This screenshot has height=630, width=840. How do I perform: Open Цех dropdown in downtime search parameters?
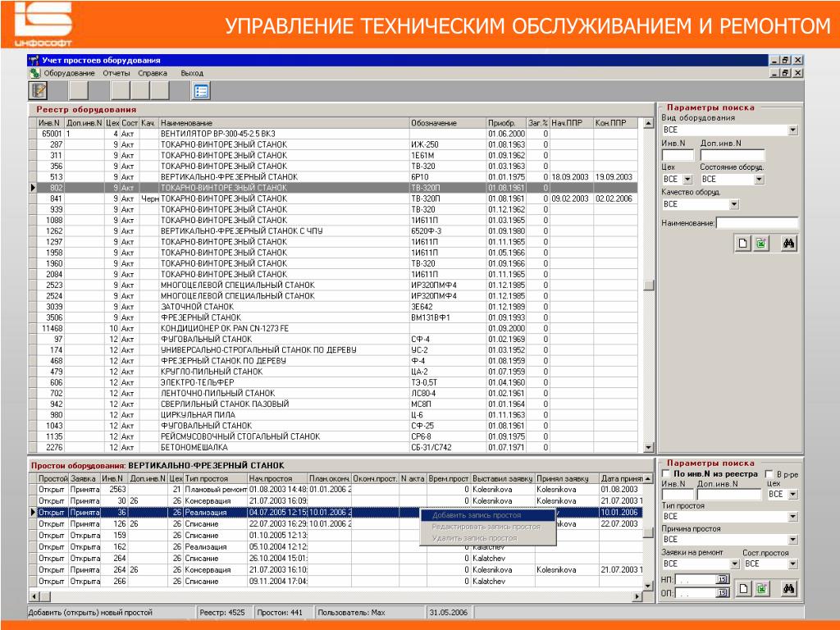tap(793, 494)
